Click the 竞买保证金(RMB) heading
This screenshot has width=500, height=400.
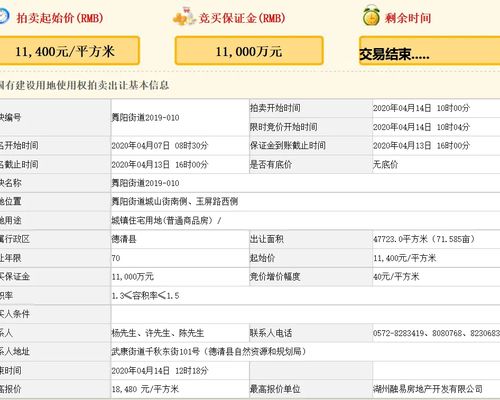[242, 18]
